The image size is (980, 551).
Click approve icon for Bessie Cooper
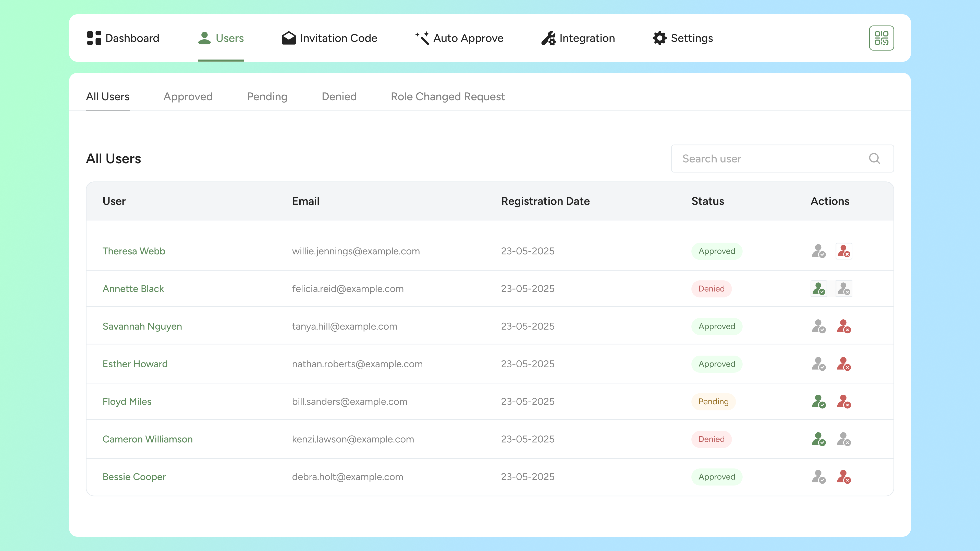point(818,477)
